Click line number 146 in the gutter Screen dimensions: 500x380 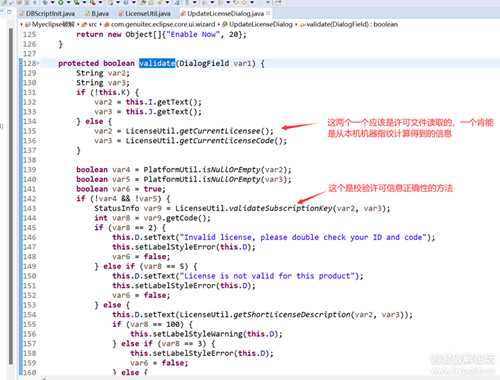[x=30, y=237]
